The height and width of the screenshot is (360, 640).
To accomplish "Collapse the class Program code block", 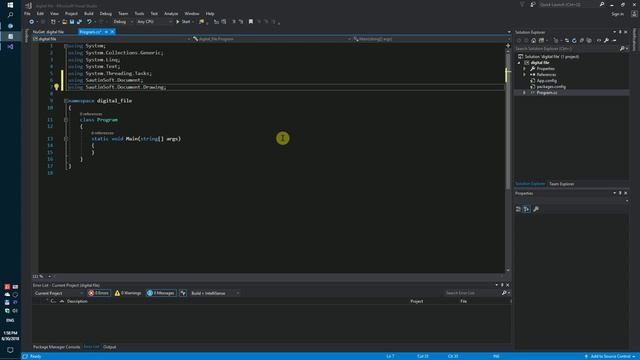I will pos(66,120).
